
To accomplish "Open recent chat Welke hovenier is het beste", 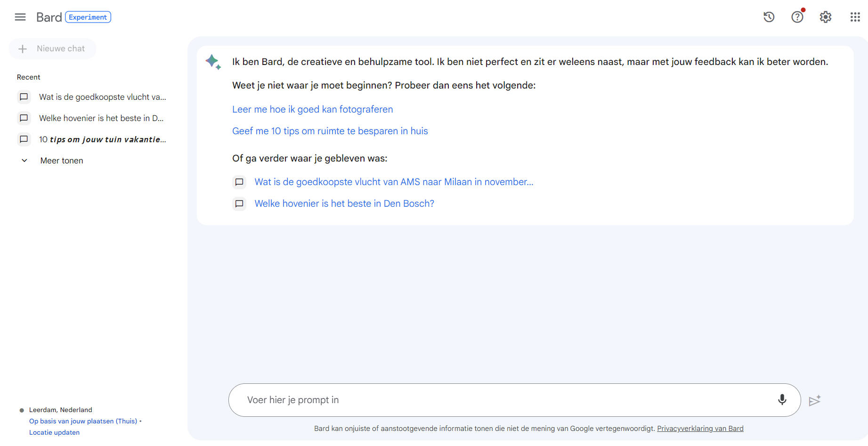I will 92,118.
